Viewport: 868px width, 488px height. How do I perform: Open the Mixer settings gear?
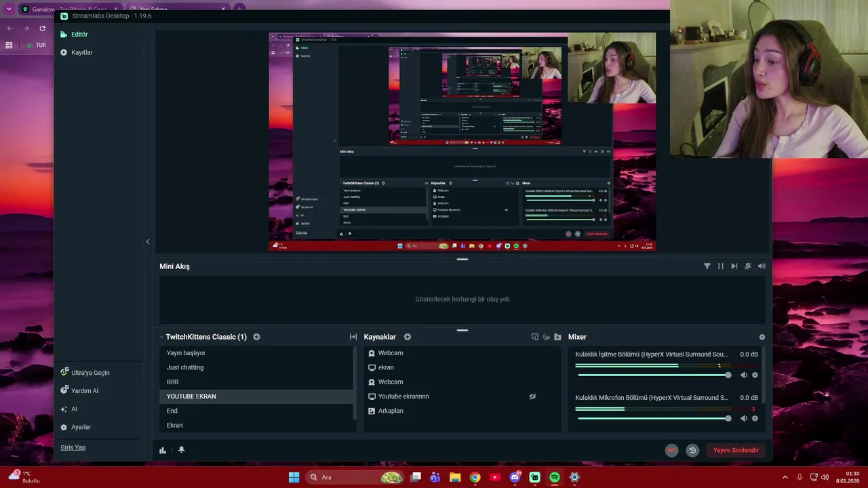click(x=762, y=337)
